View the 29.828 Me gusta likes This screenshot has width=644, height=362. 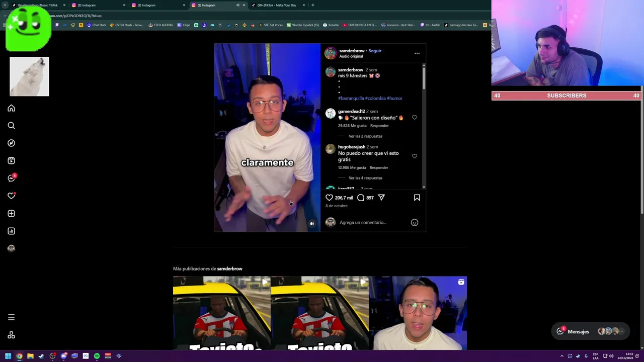point(352,126)
